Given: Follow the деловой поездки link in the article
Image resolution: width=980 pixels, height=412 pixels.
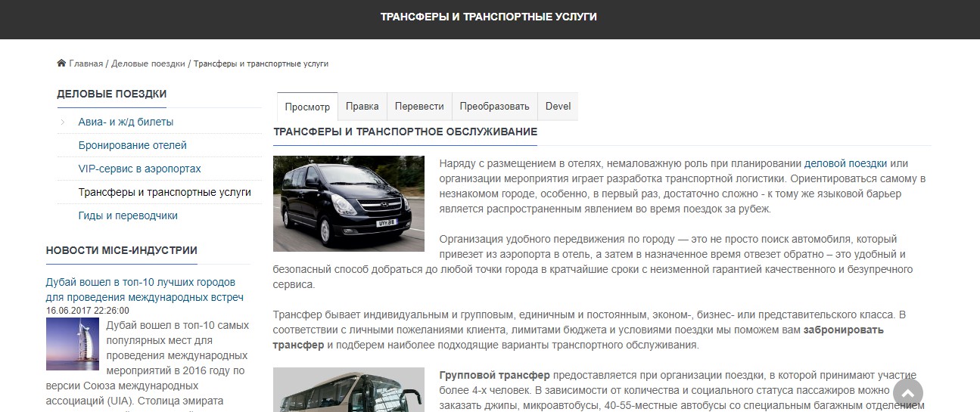Looking at the screenshot, I should (845, 163).
